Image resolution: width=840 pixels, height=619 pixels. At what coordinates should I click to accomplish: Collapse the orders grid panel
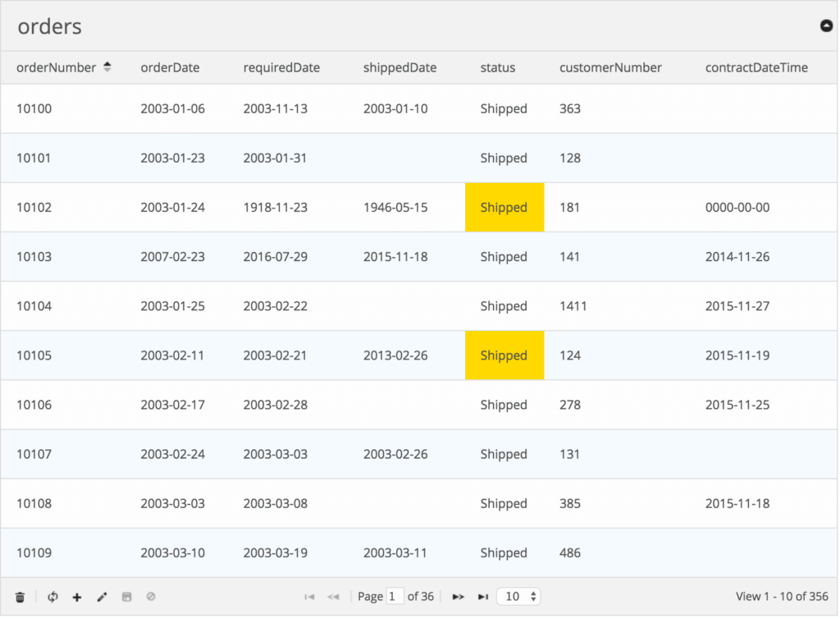tap(827, 25)
